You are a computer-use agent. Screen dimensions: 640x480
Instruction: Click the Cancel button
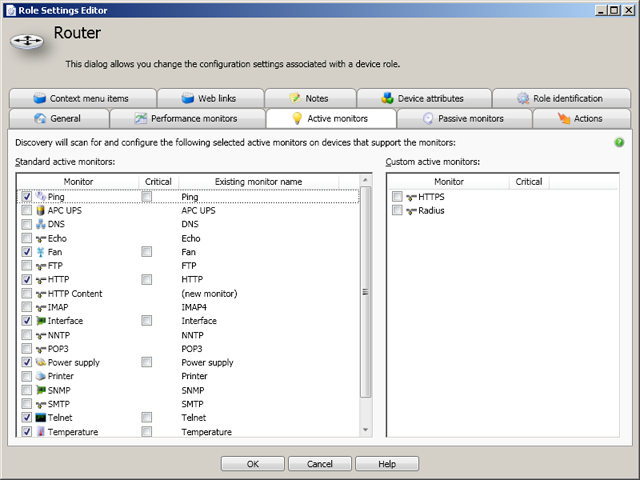point(319,464)
